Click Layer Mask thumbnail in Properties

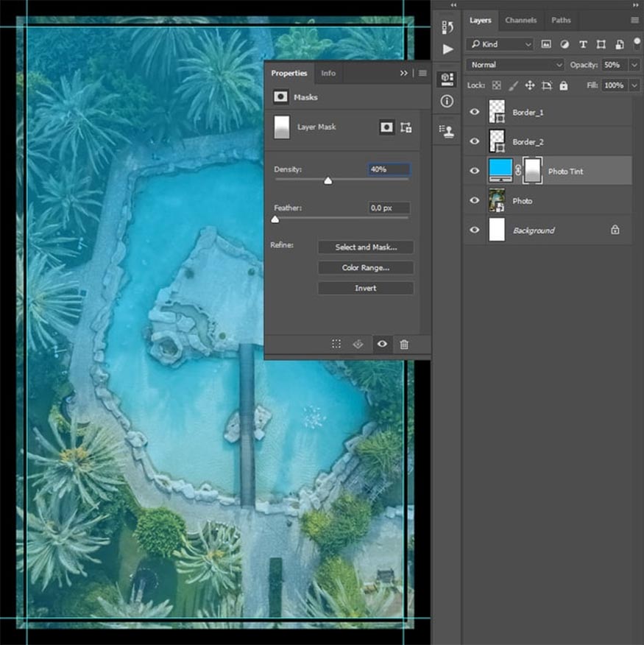pyautogui.click(x=282, y=127)
